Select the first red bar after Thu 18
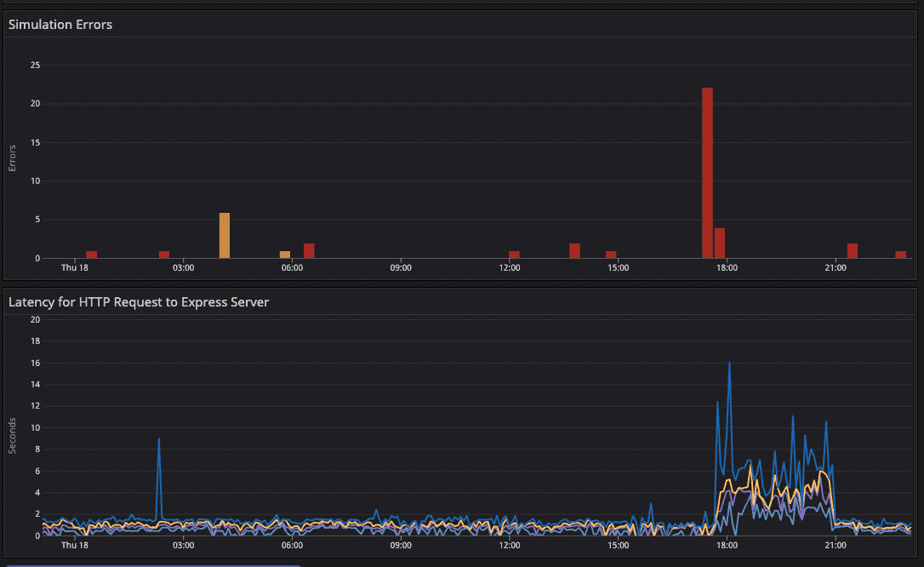 click(x=91, y=255)
